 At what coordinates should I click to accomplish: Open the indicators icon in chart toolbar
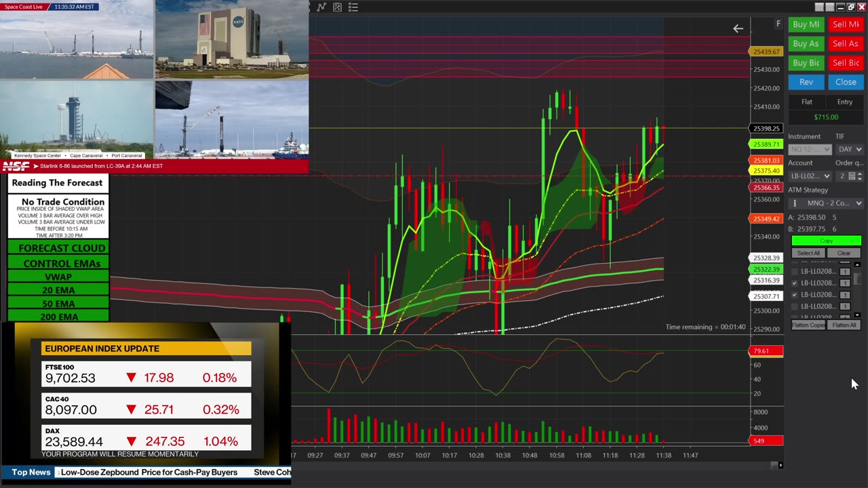coord(321,7)
